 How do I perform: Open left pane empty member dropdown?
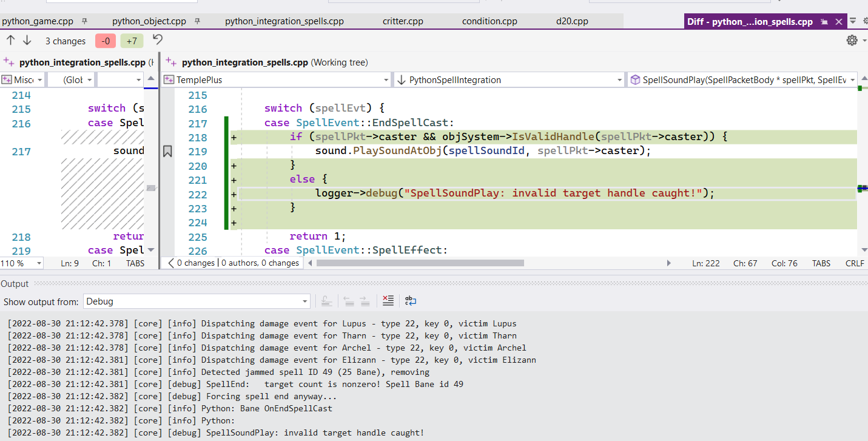[x=120, y=79]
